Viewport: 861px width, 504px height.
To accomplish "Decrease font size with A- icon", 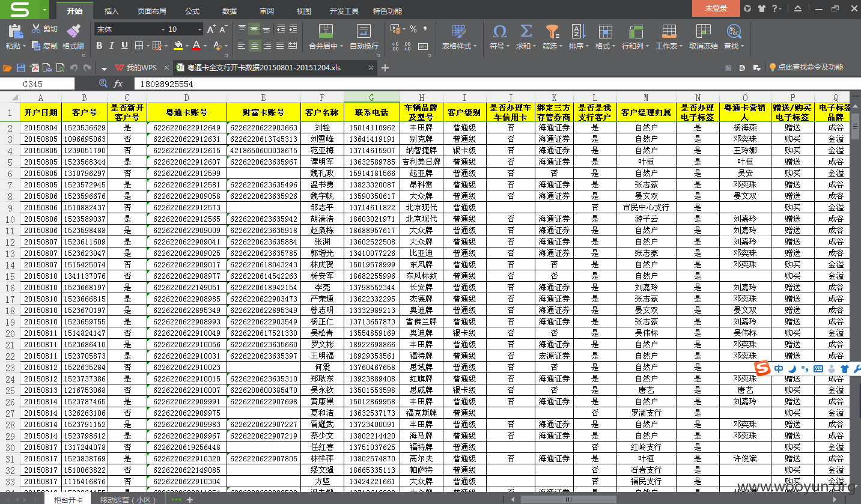I will click(223, 29).
